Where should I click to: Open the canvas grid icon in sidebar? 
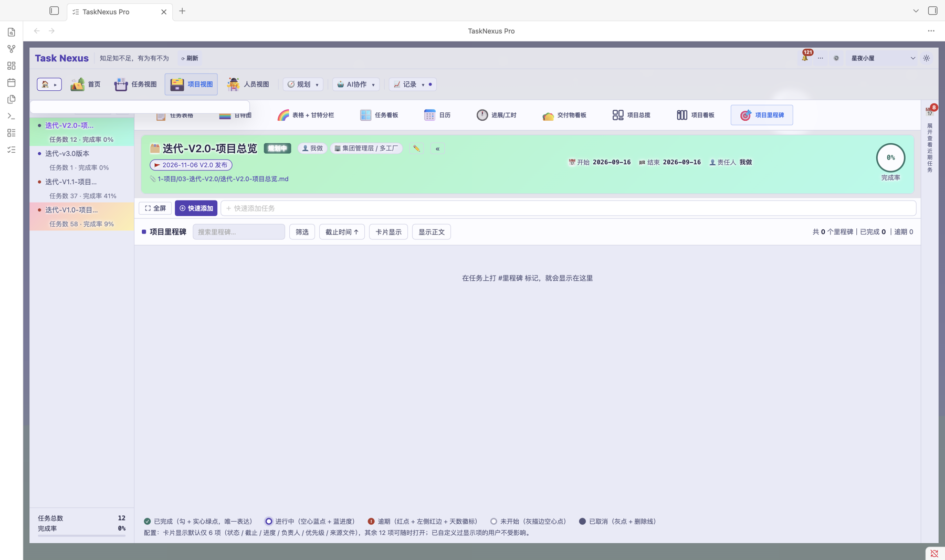click(x=11, y=66)
